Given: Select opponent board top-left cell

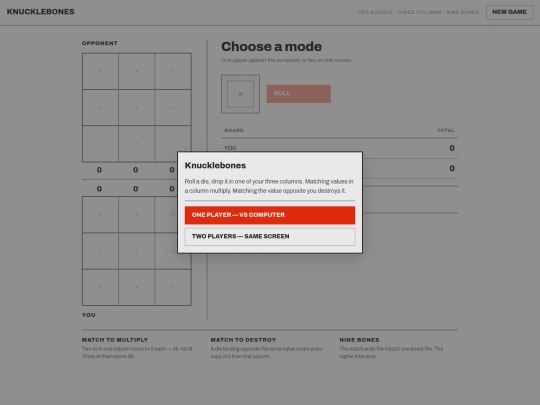Looking at the screenshot, I should (100, 71).
